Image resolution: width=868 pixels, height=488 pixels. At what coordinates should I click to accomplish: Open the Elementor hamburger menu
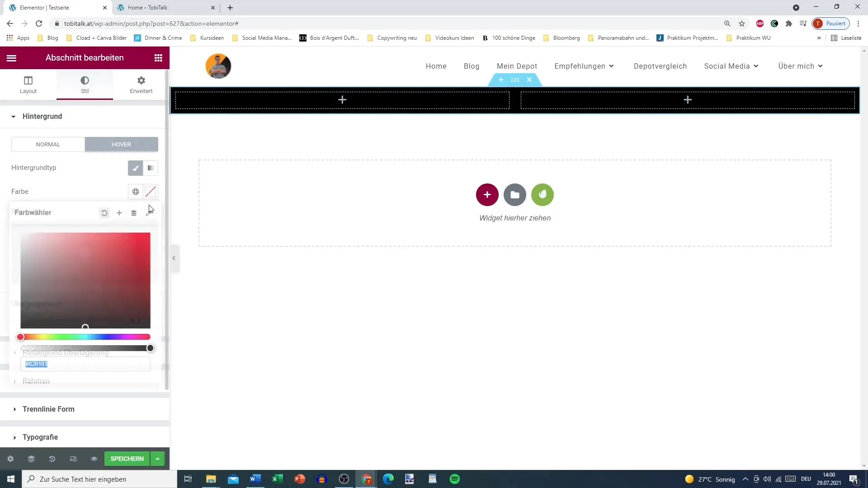11,58
